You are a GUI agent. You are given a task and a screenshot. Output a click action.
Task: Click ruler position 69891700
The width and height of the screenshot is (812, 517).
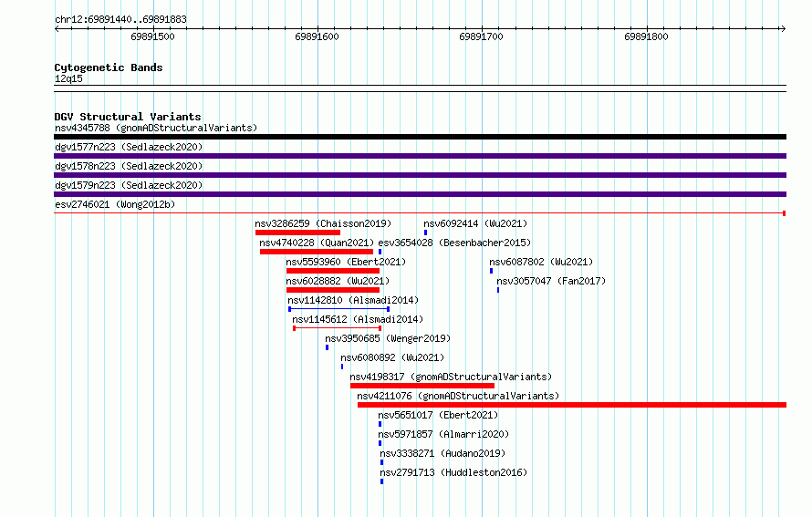[481, 36]
